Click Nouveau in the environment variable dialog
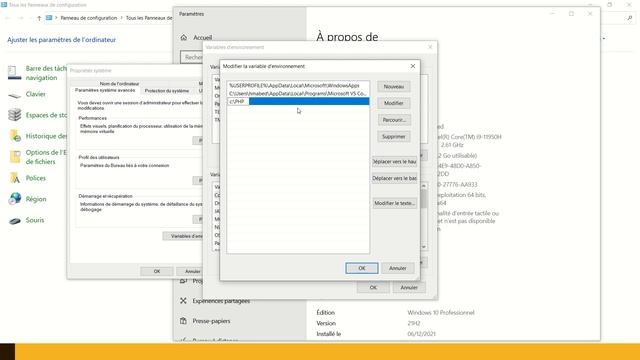 click(x=393, y=87)
